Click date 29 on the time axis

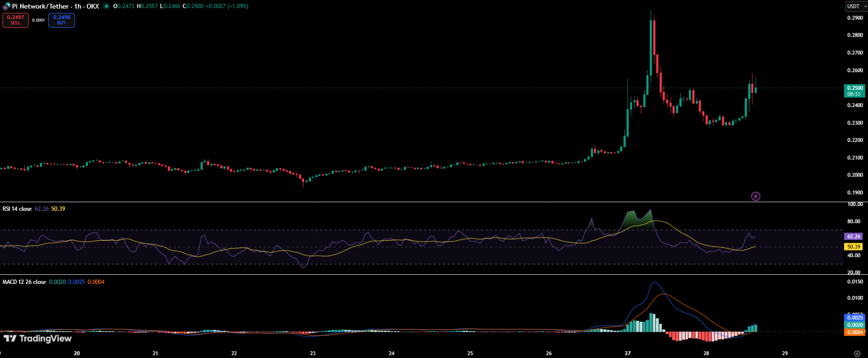[785, 354]
